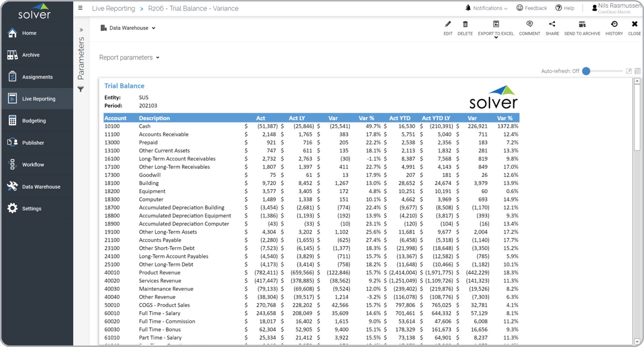Click the filter funnel icon
644x347 pixels.
(81, 89)
